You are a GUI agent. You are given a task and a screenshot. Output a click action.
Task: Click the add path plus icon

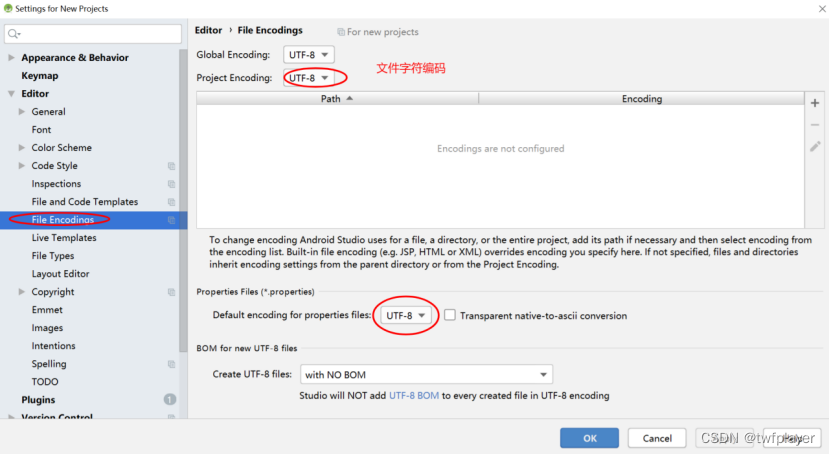pyautogui.click(x=815, y=103)
